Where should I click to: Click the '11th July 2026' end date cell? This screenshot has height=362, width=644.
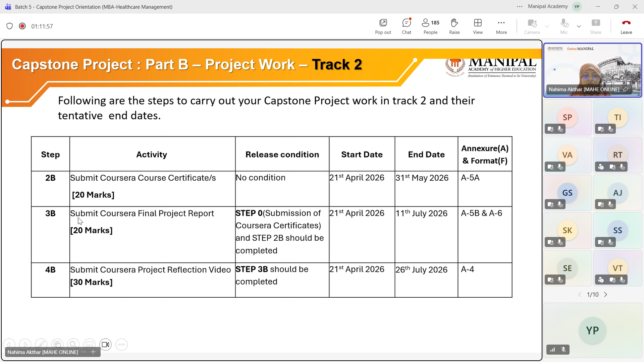(x=426, y=234)
